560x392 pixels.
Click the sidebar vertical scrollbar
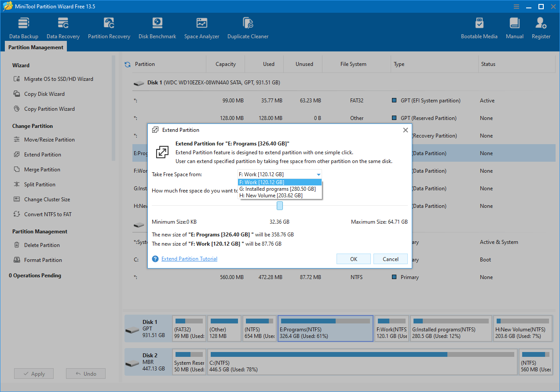point(113,108)
